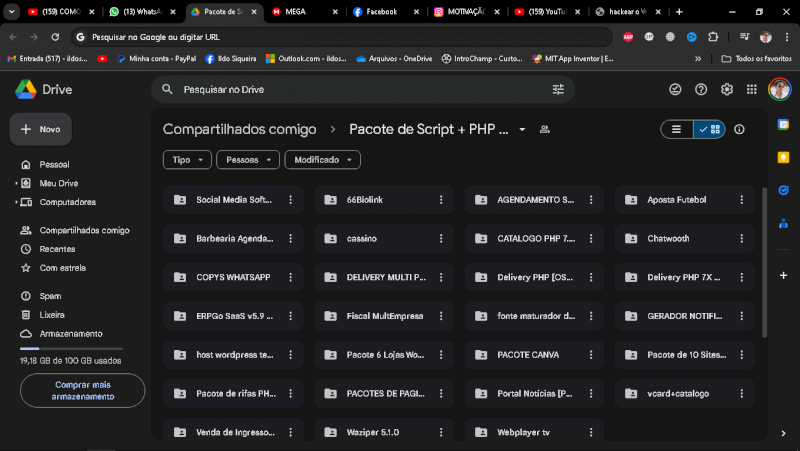Viewport: 800px width, 451px height.
Task: View folder details info icon
Action: pos(740,130)
